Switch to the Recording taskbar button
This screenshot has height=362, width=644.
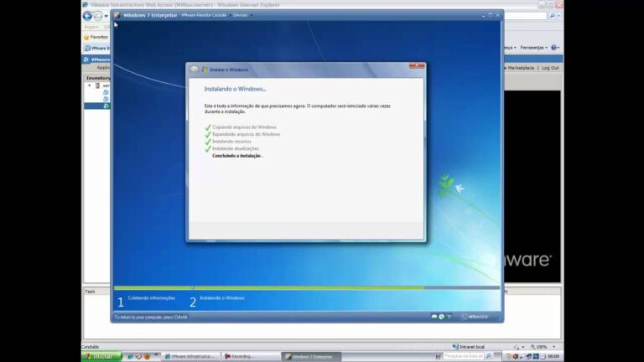point(251,357)
